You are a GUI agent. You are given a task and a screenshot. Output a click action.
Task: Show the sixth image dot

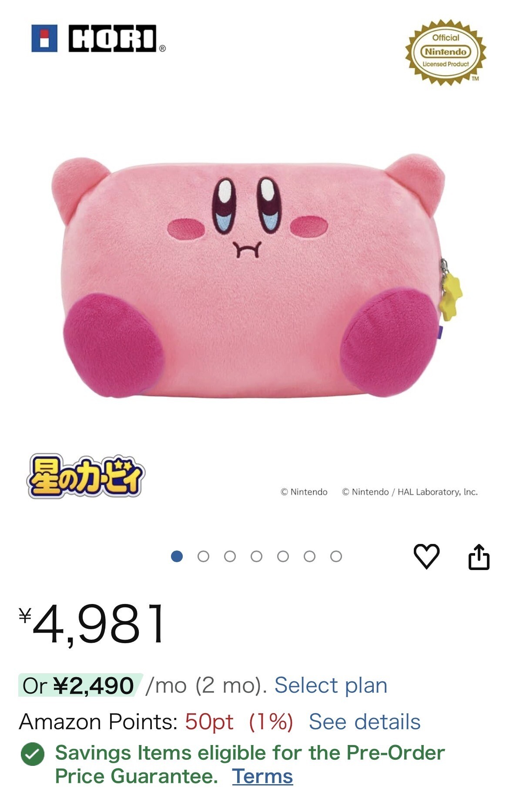(309, 556)
